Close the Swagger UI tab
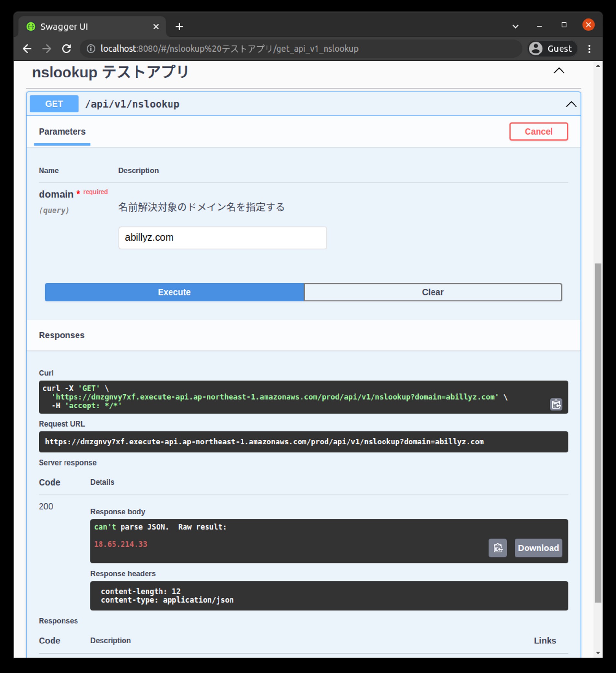 (156, 27)
